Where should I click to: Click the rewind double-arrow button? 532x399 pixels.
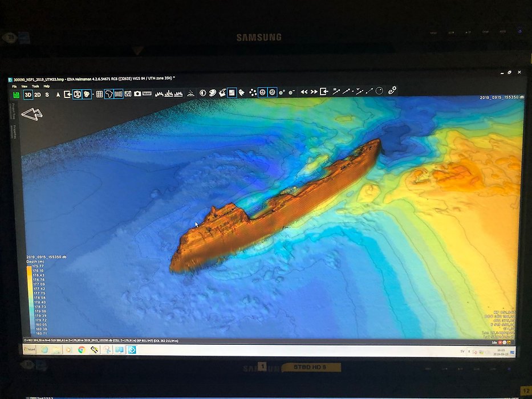tap(304, 92)
